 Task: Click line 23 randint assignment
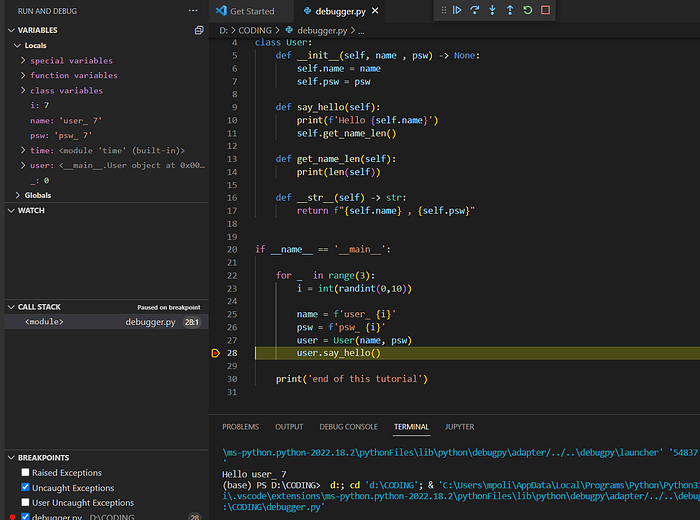[x=354, y=288]
